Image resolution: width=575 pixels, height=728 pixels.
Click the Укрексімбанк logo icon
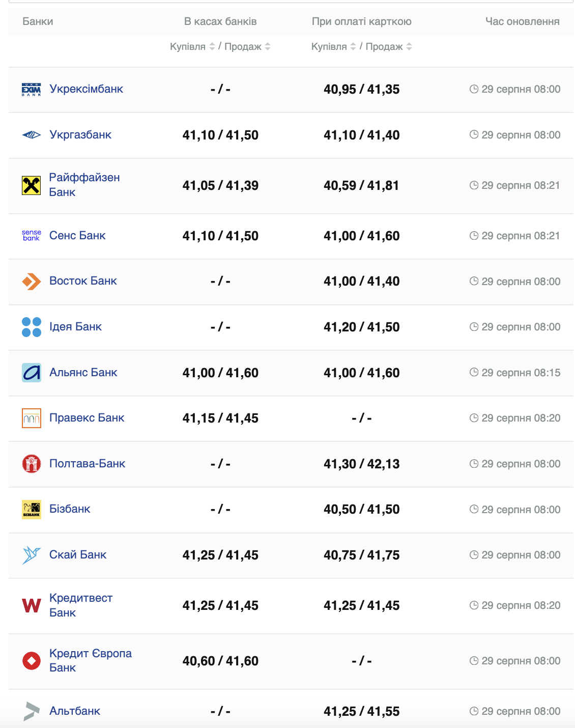click(32, 90)
